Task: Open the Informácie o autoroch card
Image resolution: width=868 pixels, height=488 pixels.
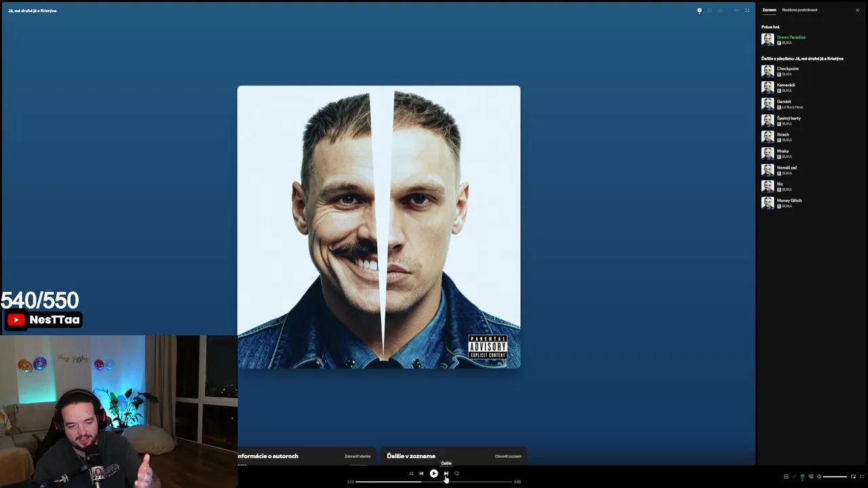Action: [306, 457]
